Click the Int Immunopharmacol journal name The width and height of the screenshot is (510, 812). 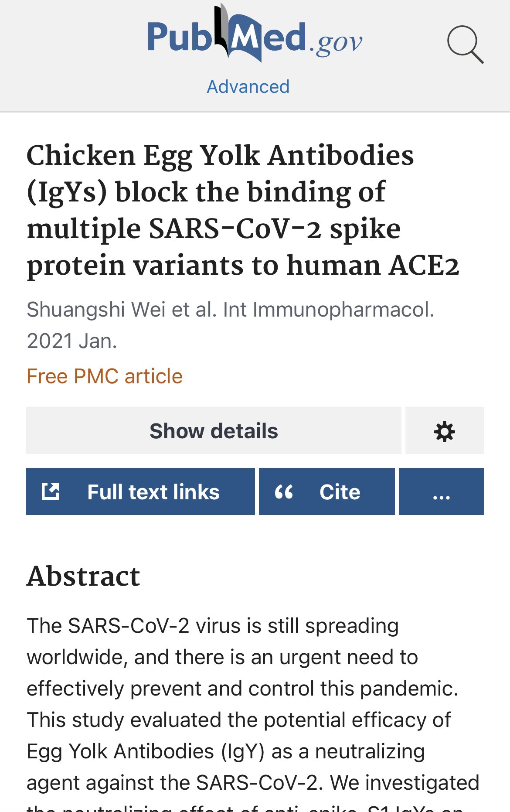(329, 310)
